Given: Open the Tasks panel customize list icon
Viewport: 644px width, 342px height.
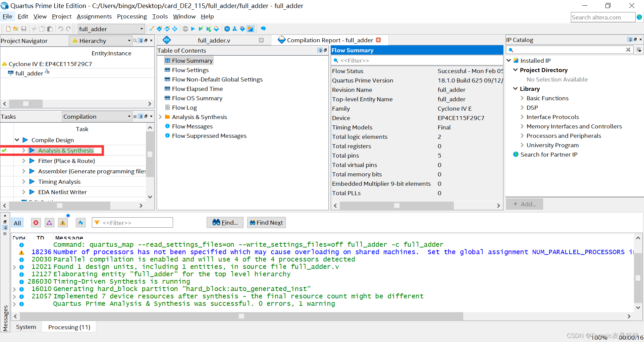Looking at the screenshot, I should (135, 116).
